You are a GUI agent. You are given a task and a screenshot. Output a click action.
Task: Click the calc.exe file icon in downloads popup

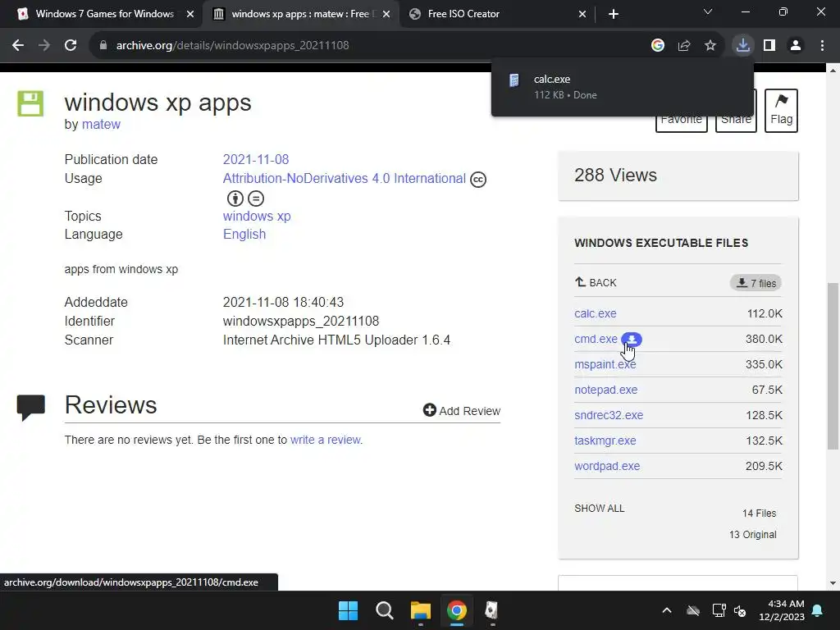(x=514, y=80)
